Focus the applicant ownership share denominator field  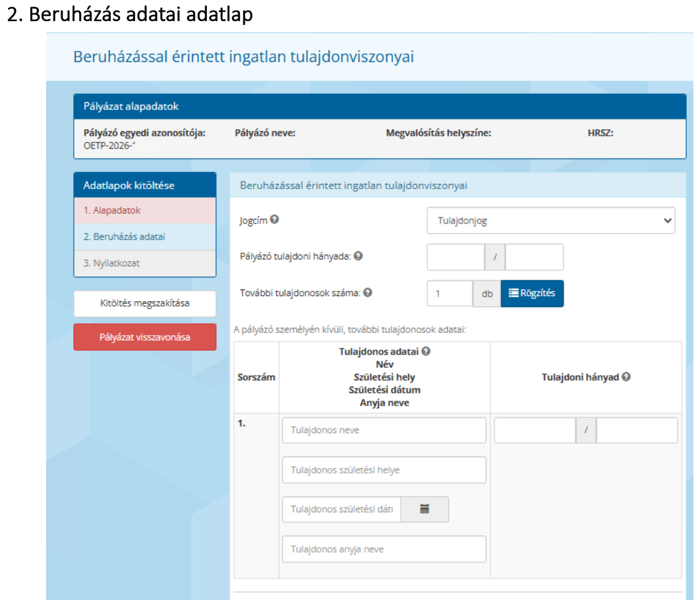pyautogui.click(x=534, y=256)
